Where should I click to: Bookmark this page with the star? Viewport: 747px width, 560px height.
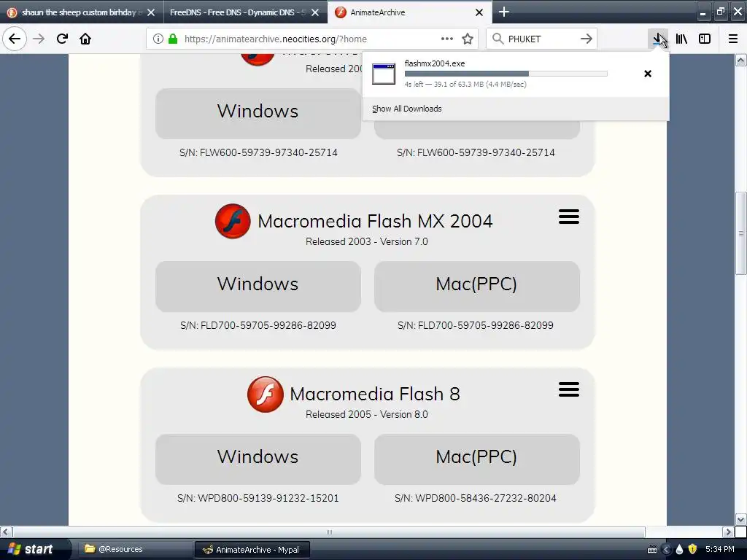coord(468,39)
